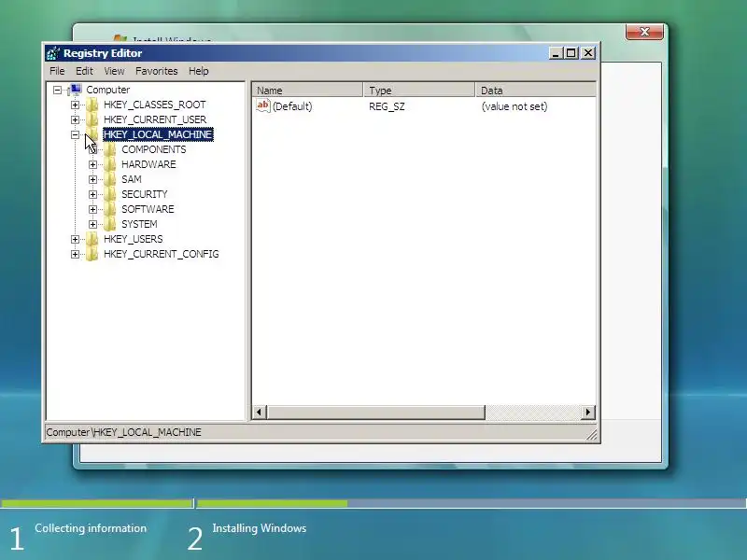Viewport: 747px width, 560px height.
Task: Select the SAM key label
Action: (132, 179)
